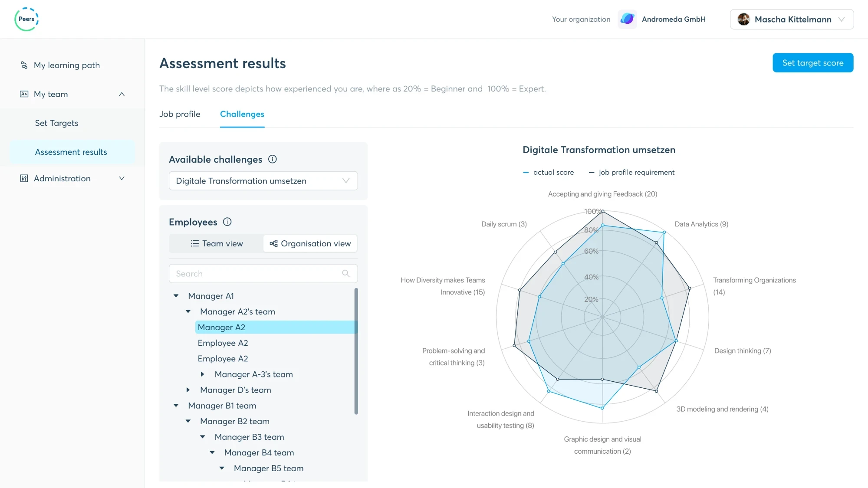Open My learning path
Viewport: 868px width, 488px height.
click(67, 65)
